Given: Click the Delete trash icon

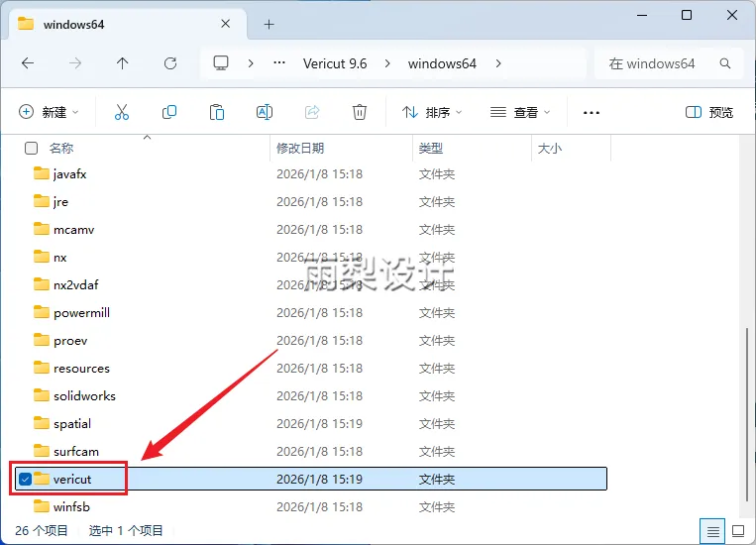Looking at the screenshot, I should [360, 112].
